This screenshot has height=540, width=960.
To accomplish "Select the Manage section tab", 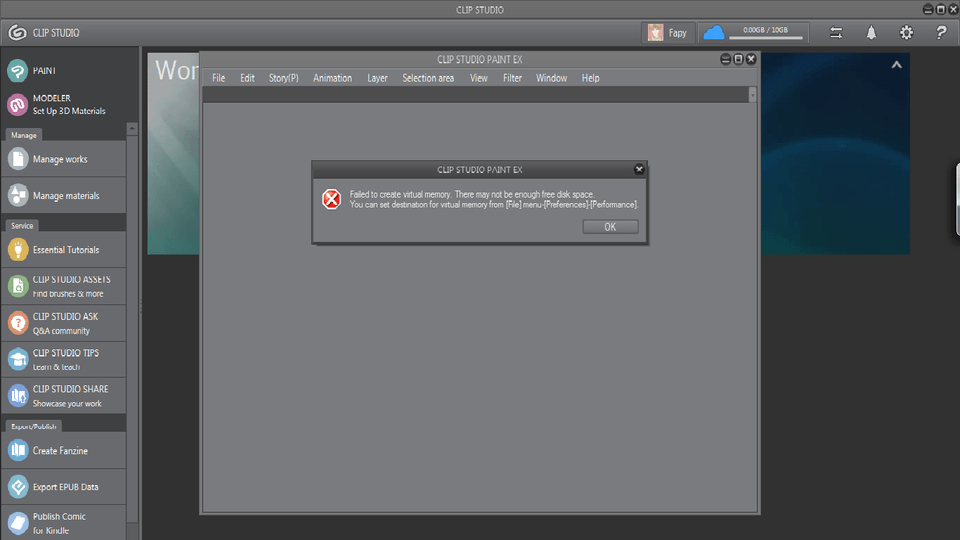I will click(24, 135).
